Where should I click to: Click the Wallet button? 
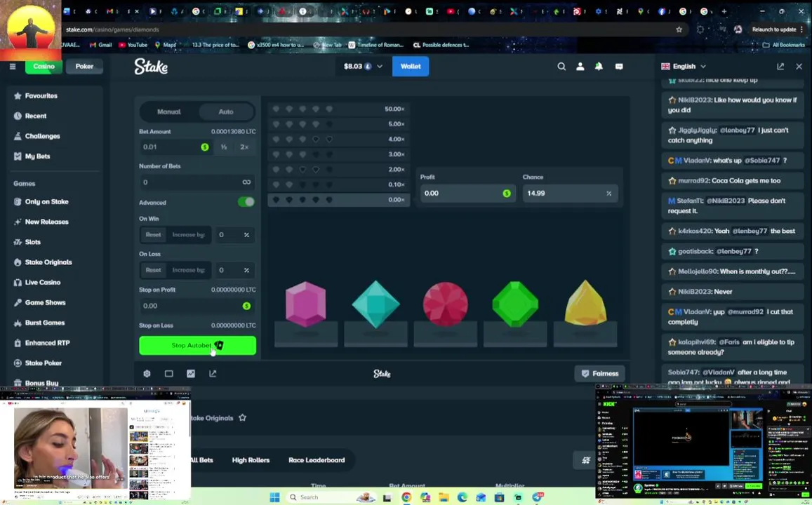tap(411, 66)
